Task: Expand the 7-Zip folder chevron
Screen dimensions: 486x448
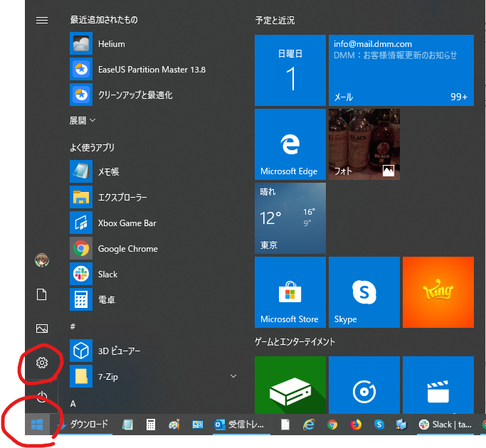Action: pos(233,376)
